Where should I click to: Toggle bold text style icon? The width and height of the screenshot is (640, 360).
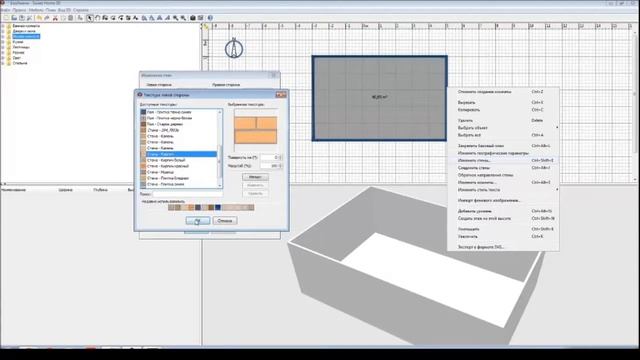pos(160,18)
